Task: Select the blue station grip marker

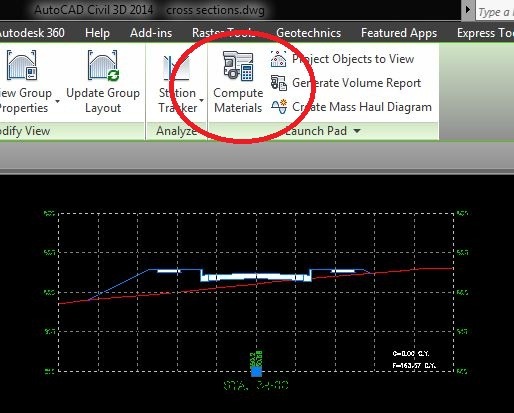Action: (x=256, y=371)
